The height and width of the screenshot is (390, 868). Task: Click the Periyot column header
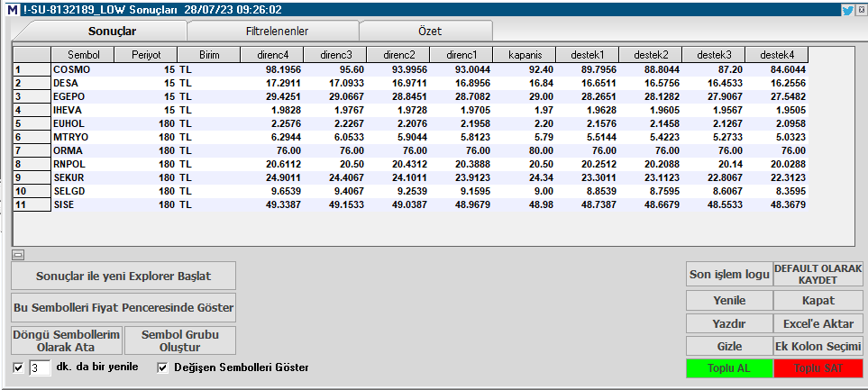point(146,55)
